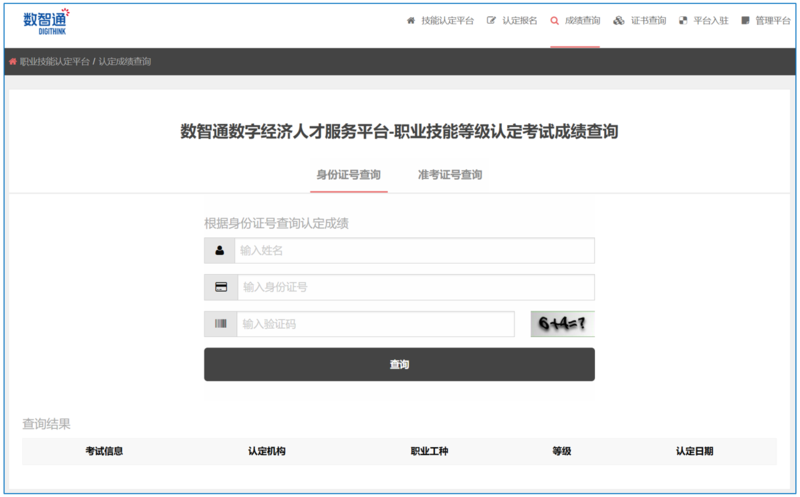800x497 pixels.
Task: Click the barcode icon beside captcha field
Action: [220, 324]
